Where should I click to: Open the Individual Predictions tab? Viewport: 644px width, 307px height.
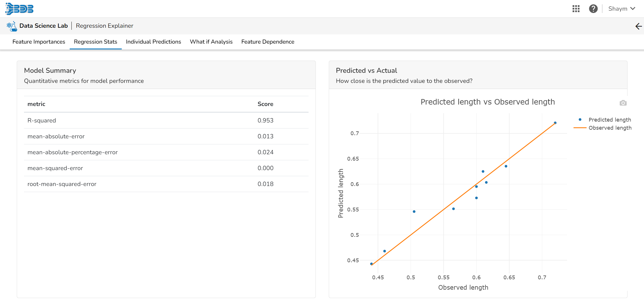[153, 42]
